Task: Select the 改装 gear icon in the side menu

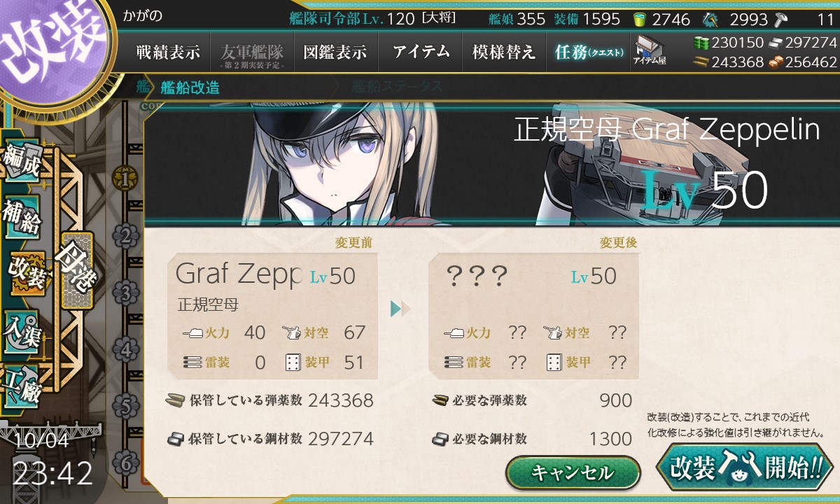Action: pyautogui.click(x=25, y=274)
